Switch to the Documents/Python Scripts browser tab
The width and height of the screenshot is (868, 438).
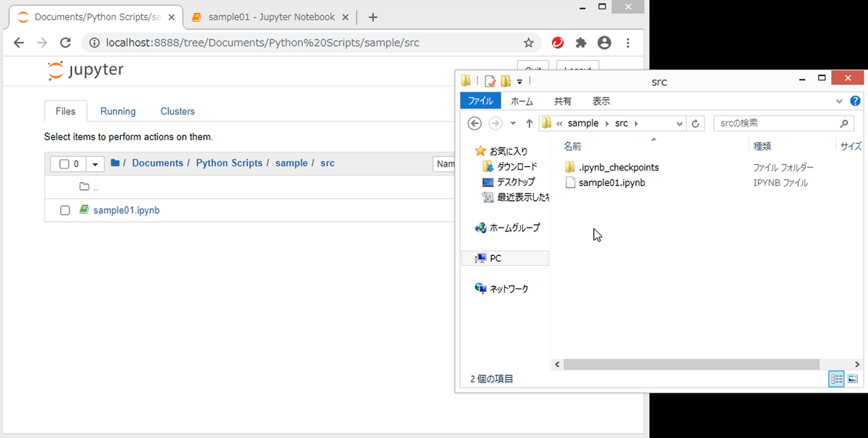point(94,17)
